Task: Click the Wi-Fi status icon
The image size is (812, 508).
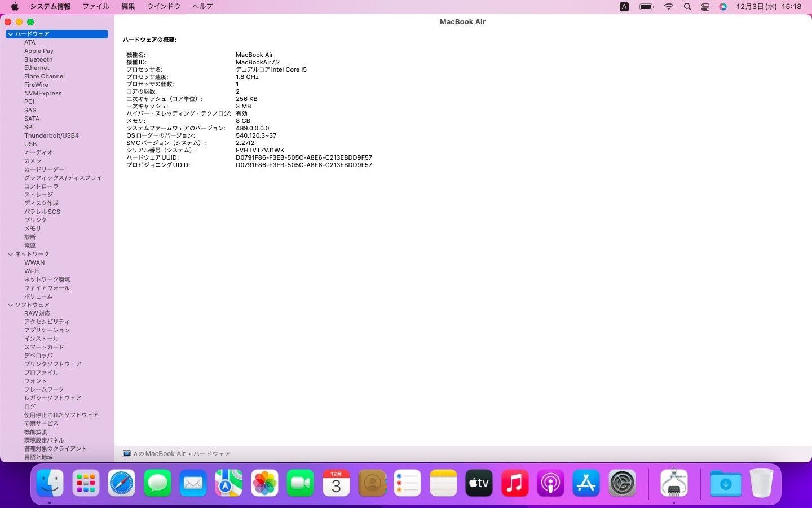Action: tap(669, 7)
